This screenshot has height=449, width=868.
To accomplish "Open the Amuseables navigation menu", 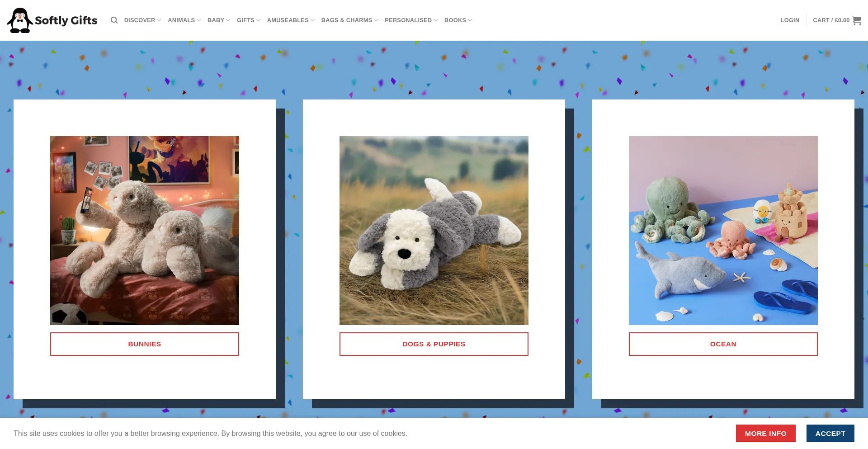I will coord(290,20).
